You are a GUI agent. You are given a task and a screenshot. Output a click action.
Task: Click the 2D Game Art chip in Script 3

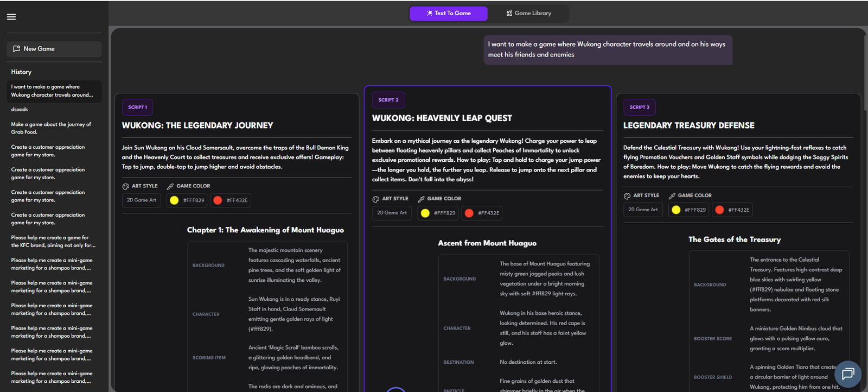(x=643, y=210)
